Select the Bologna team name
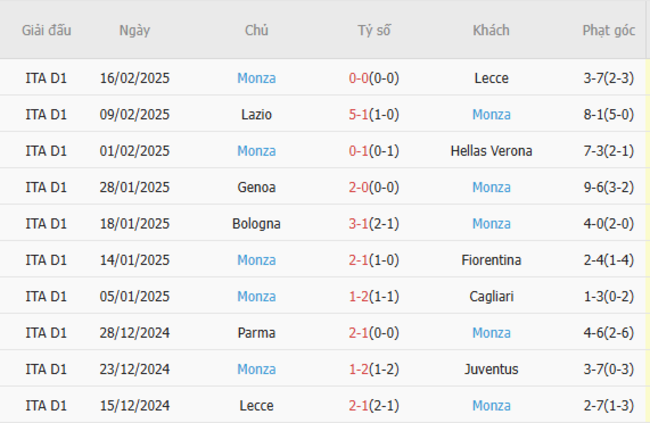 [256, 223]
